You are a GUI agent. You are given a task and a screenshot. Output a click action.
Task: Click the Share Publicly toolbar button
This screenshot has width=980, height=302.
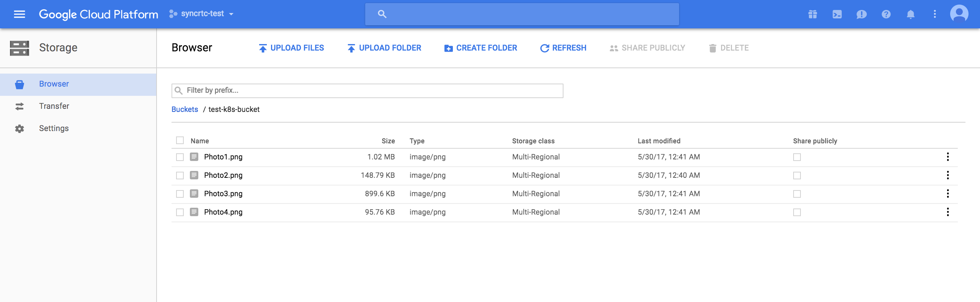[x=647, y=48]
